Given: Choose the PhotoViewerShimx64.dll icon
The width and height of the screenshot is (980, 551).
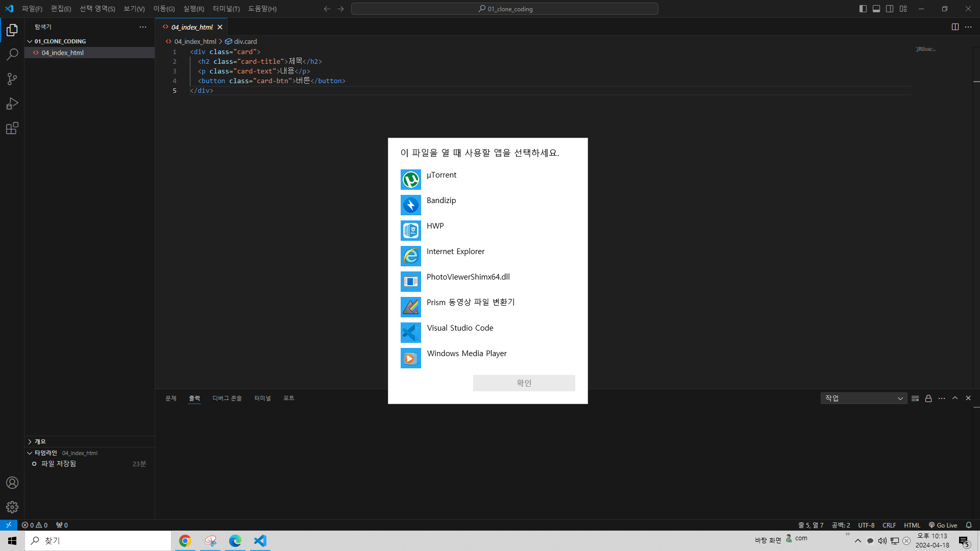Looking at the screenshot, I should click(x=411, y=282).
